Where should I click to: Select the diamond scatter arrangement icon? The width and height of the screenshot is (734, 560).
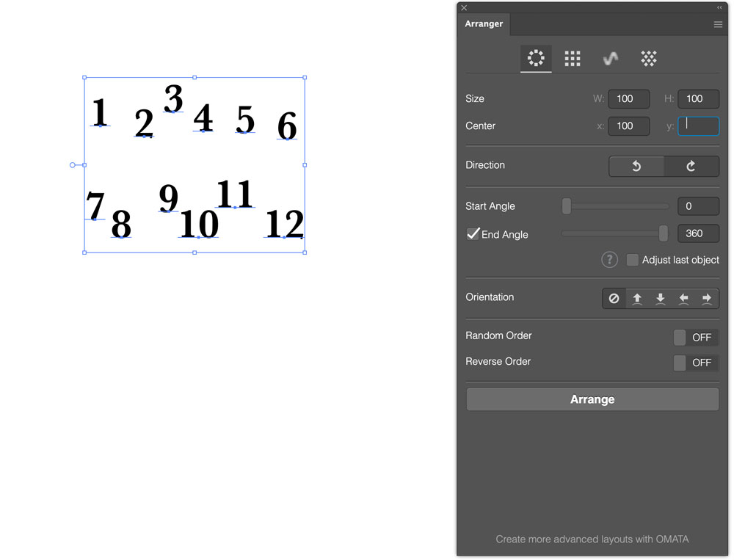[648, 59]
